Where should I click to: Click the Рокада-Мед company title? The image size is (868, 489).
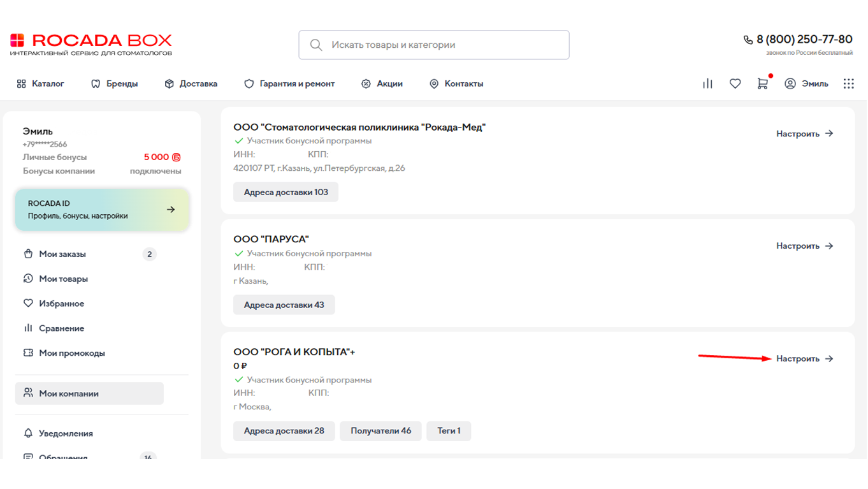(359, 128)
